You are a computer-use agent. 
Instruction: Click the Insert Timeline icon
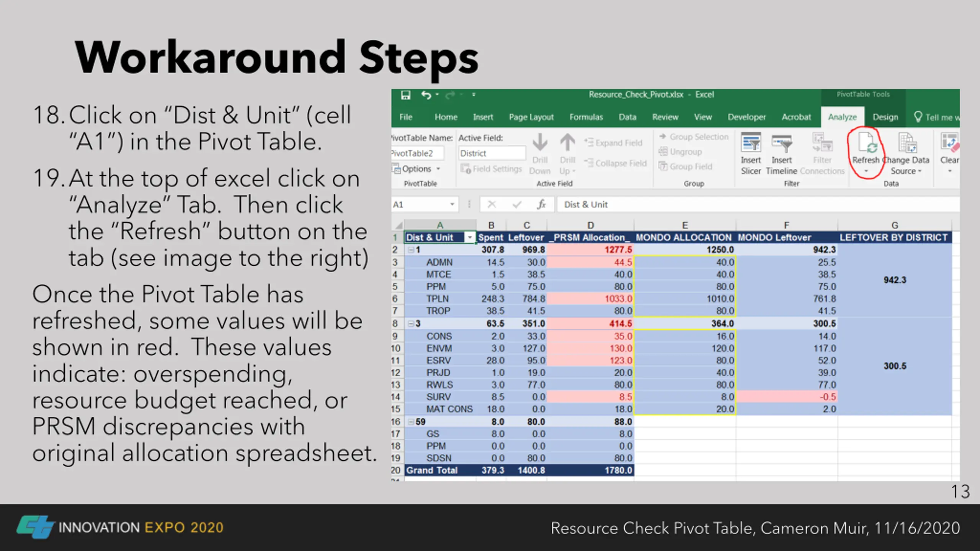781,144
